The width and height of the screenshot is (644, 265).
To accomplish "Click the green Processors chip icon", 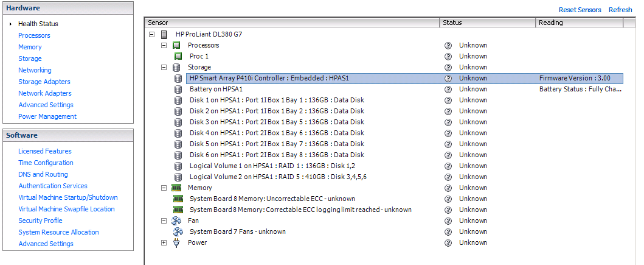I will pyautogui.click(x=176, y=45).
